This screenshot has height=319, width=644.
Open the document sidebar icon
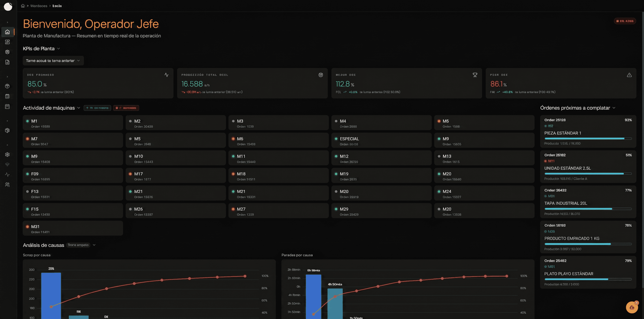click(8, 62)
